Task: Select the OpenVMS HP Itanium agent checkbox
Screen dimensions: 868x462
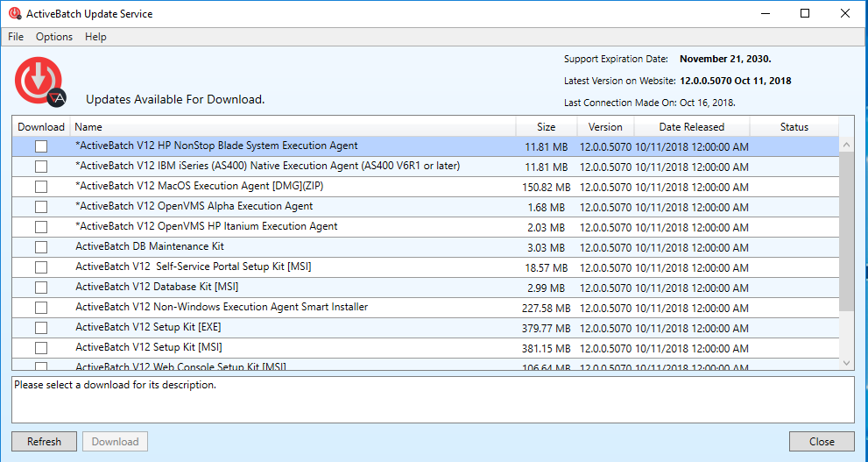Action: pyautogui.click(x=41, y=227)
